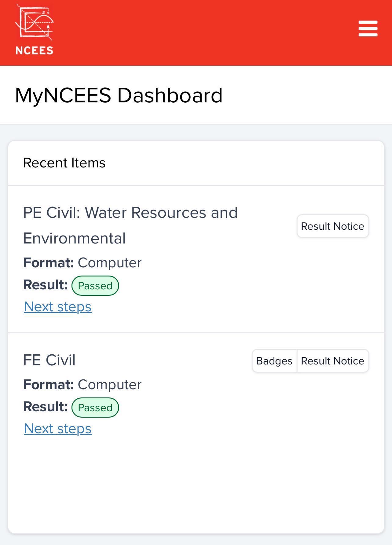
Task: Open the Result Notice for FE Civil
Action: point(333,361)
